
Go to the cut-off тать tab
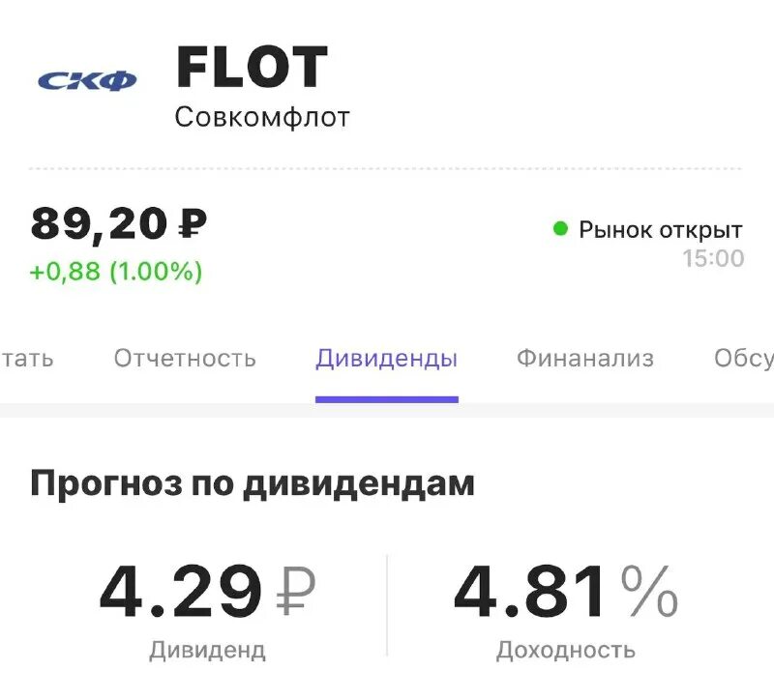(27, 359)
